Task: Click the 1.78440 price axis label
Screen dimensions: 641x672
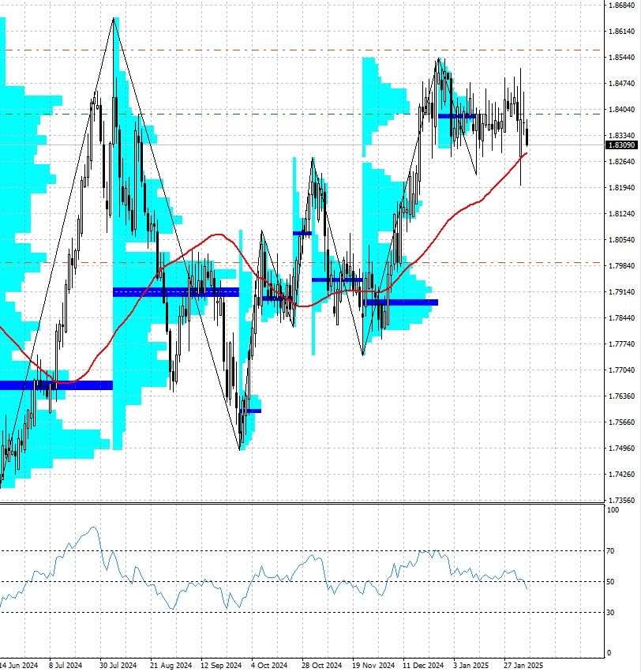Action: point(621,318)
